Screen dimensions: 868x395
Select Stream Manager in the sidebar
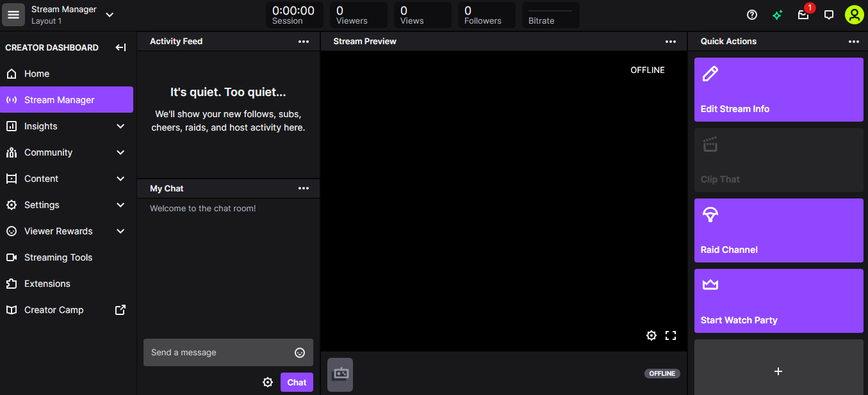tap(67, 100)
